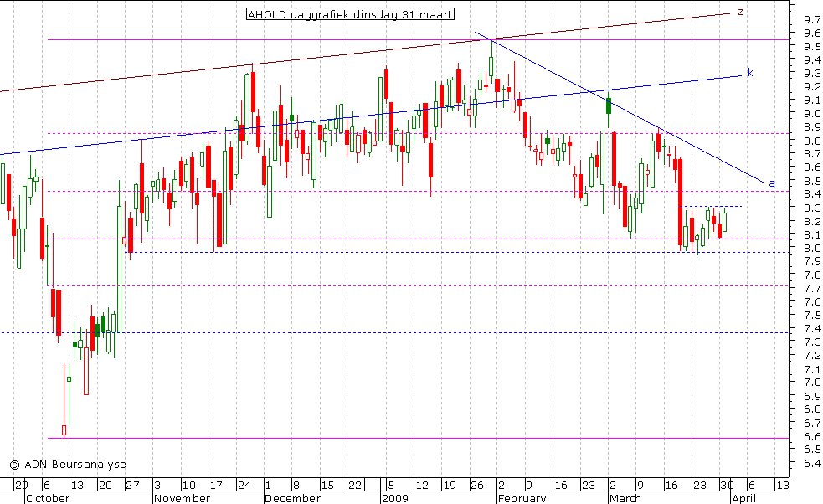The height and width of the screenshot is (504, 823).
Task: Select the trendline label z
Action: tap(740, 12)
